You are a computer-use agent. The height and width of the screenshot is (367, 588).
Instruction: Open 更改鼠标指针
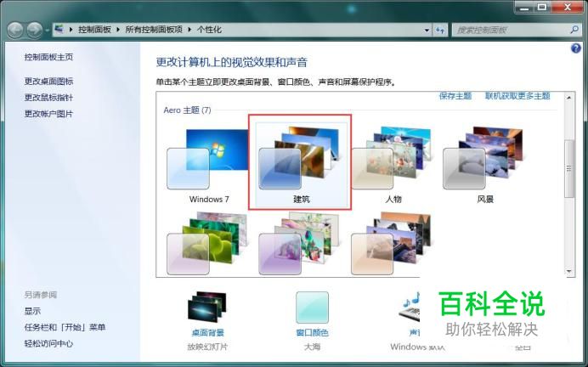(x=48, y=98)
